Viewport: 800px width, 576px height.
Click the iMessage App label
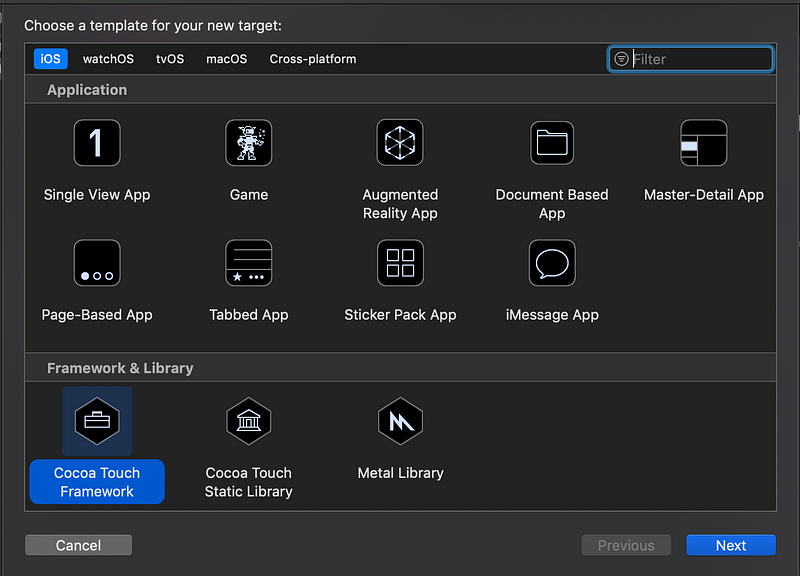coord(552,315)
